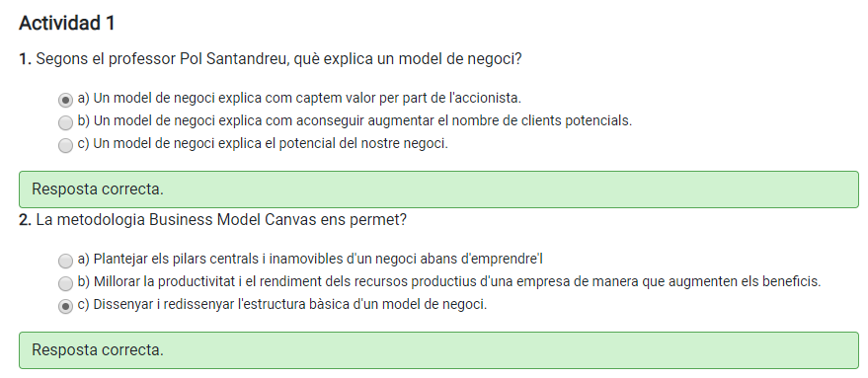This screenshot has width=868, height=378.
Task: Choose radio option b) about augmenting clients potencials
Action: pyautogui.click(x=65, y=121)
